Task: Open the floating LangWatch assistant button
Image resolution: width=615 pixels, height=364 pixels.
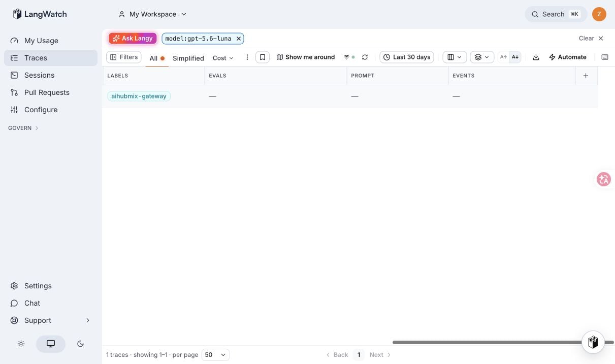Action: [593, 342]
